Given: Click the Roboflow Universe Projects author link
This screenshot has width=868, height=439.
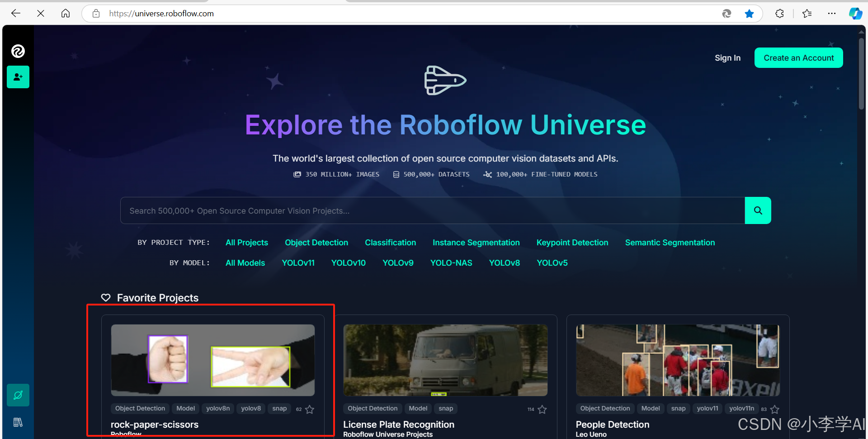Looking at the screenshot, I should [x=388, y=434].
